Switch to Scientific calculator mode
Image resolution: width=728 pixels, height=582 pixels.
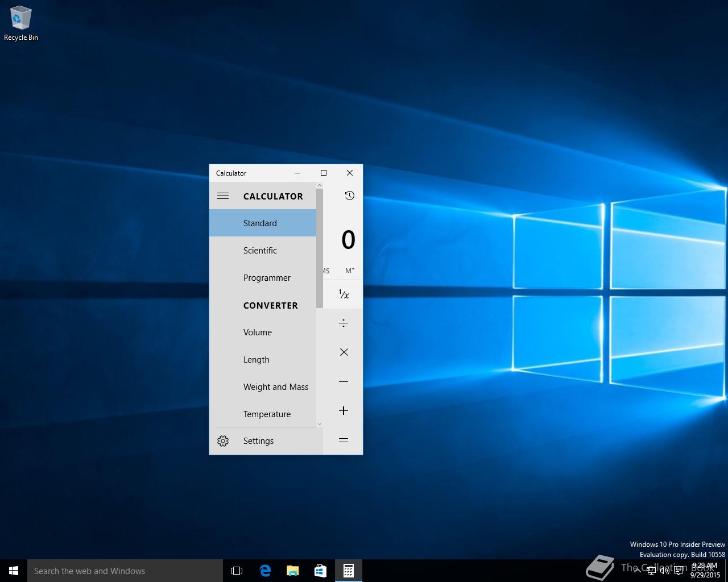[263, 250]
